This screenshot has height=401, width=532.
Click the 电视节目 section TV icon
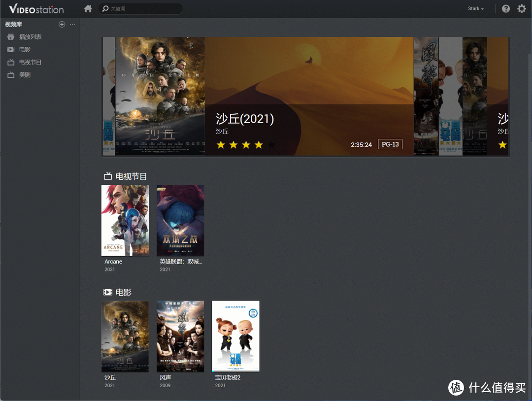107,176
